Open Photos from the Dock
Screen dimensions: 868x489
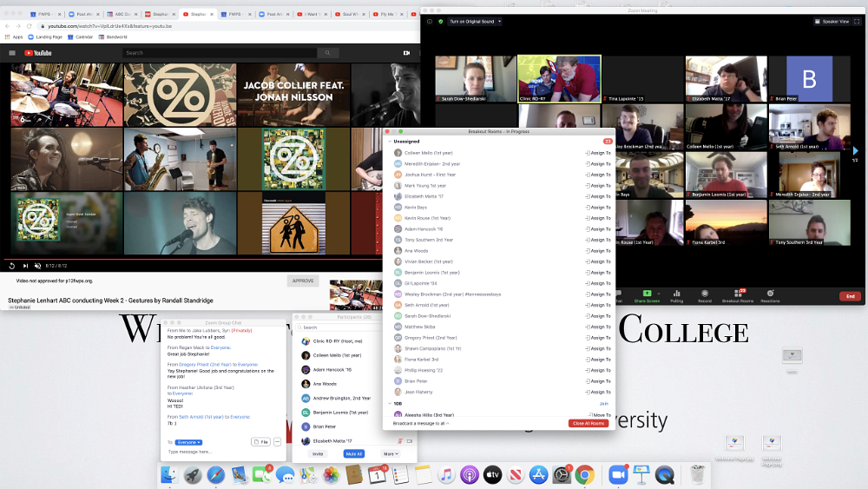(x=331, y=474)
